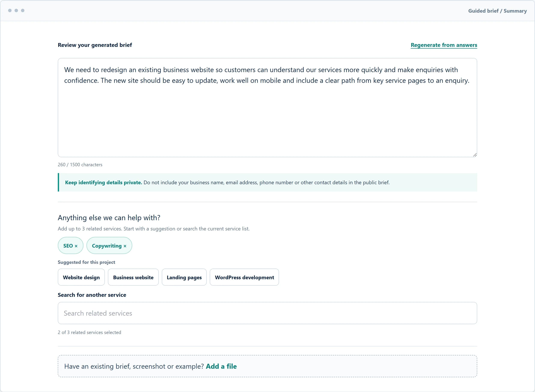Click the 2 of 3 related services selected text
This screenshot has width=535, height=392.
[89, 332]
